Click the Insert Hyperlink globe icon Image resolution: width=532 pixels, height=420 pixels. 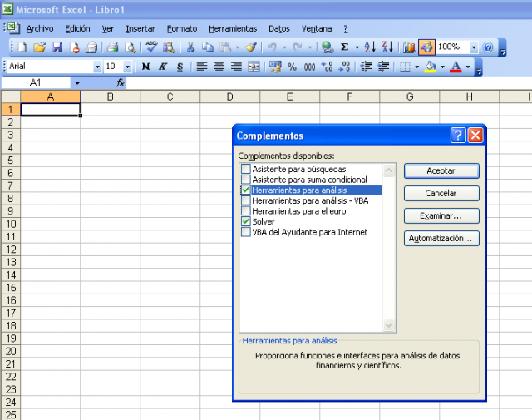pos(328,47)
